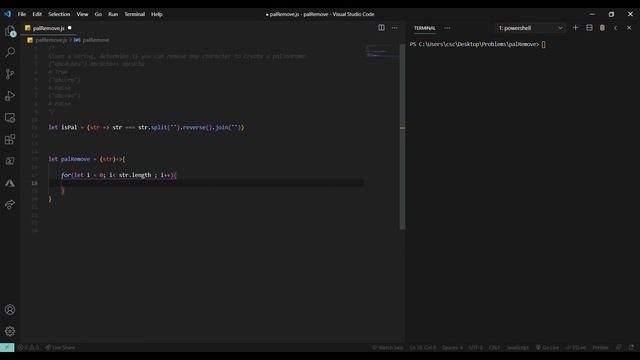Change the CRLF end of line sequence
The height and width of the screenshot is (360, 640).
[x=494, y=347]
